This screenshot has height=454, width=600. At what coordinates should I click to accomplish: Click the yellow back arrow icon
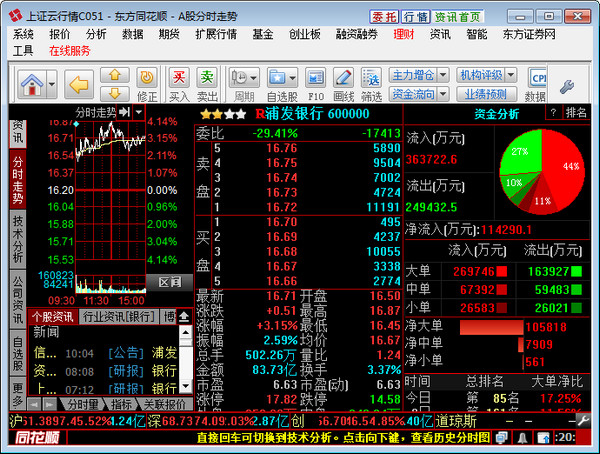[79, 80]
